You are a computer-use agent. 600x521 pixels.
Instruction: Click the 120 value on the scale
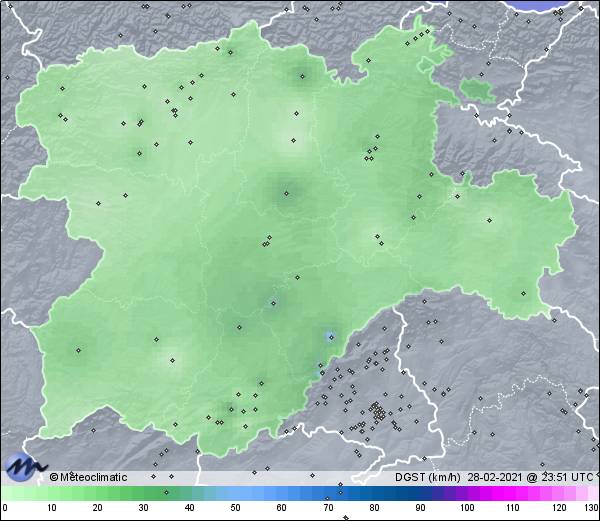[x=559, y=508]
